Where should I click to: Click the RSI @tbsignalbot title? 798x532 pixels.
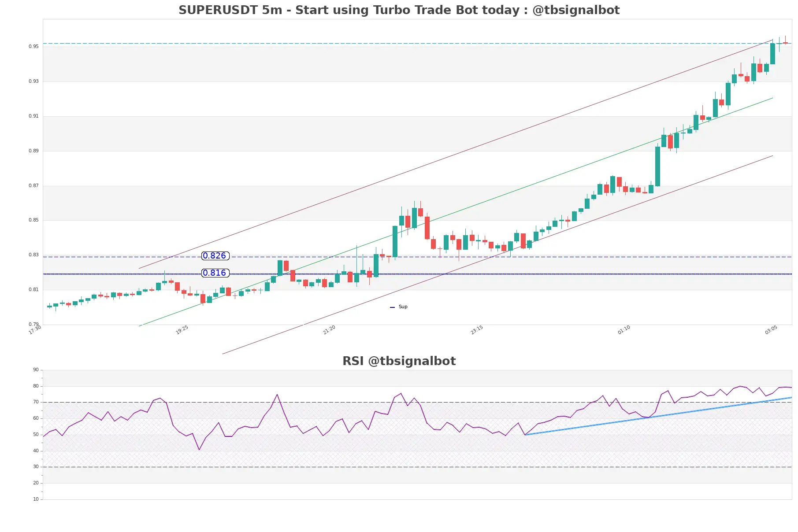click(399, 361)
